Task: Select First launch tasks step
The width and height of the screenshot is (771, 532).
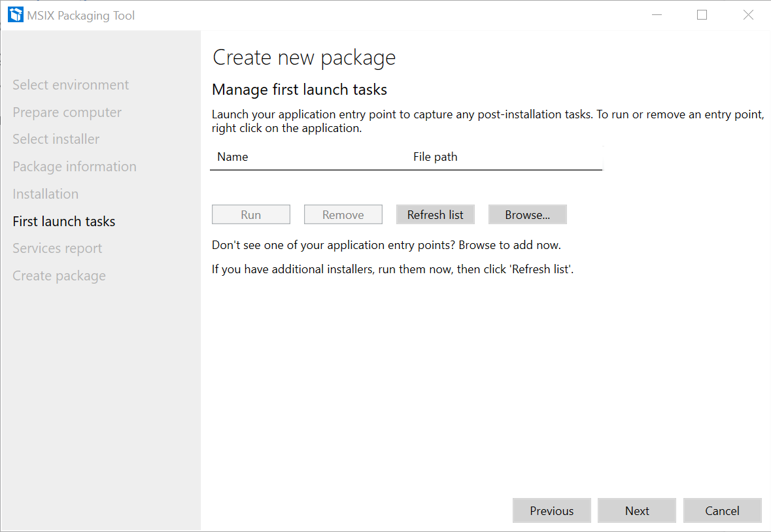Action: [64, 222]
